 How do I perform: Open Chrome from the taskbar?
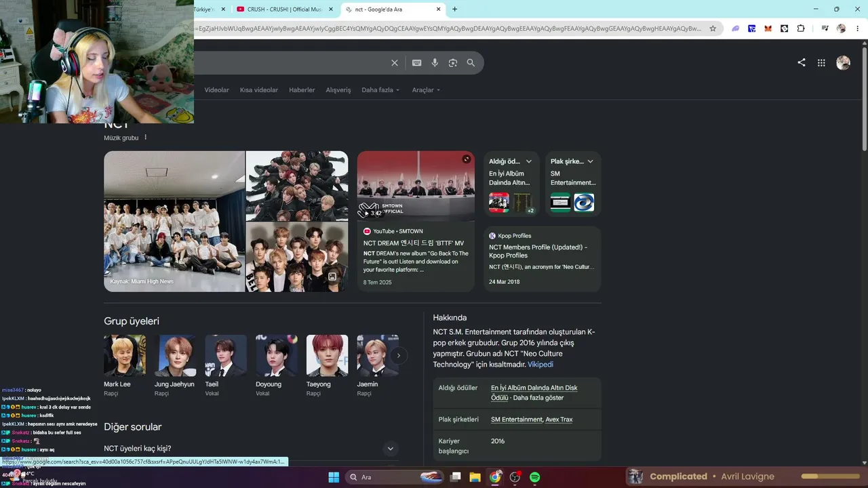click(x=495, y=477)
